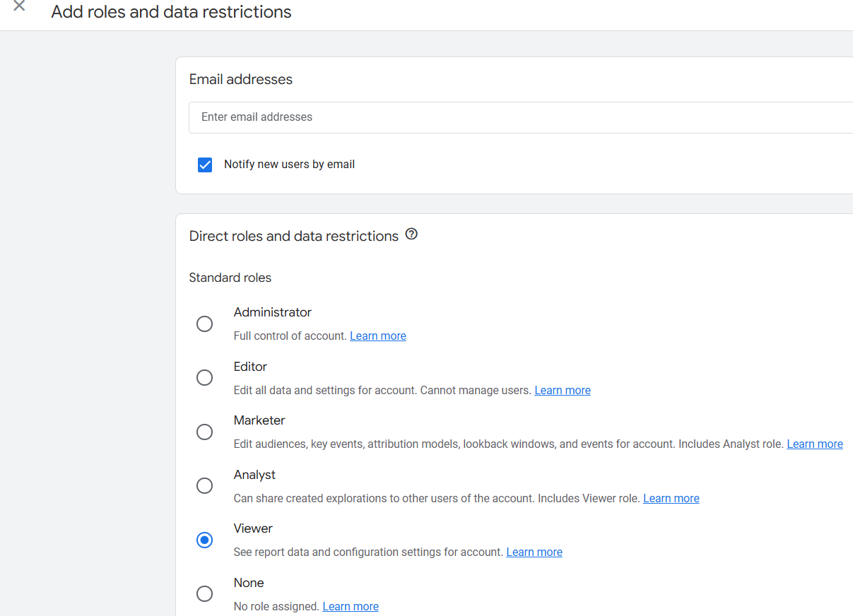Select the Analyst role
This screenshot has height=616, width=853.
(204, 485)
